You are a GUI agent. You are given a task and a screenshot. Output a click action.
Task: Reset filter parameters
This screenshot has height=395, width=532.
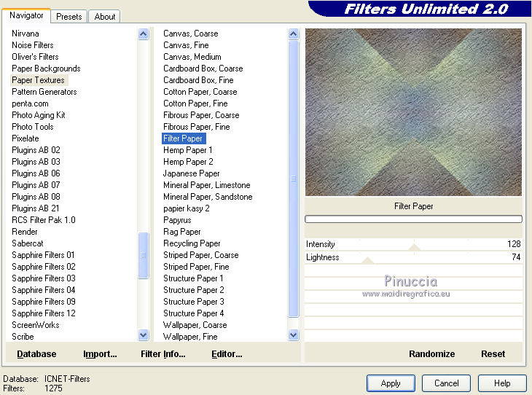(493, 354)
